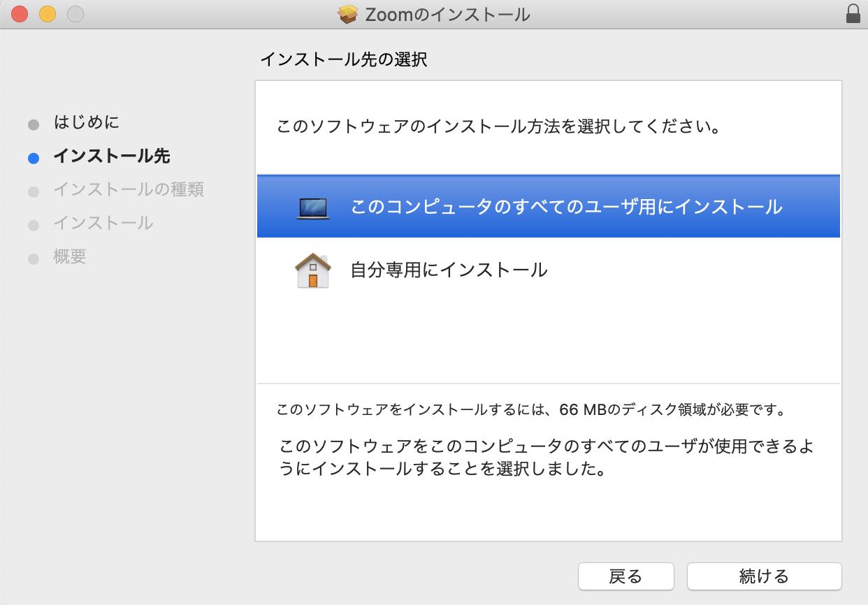Click the red close window button
Viewport: 868px width, 605px height.
20,14
